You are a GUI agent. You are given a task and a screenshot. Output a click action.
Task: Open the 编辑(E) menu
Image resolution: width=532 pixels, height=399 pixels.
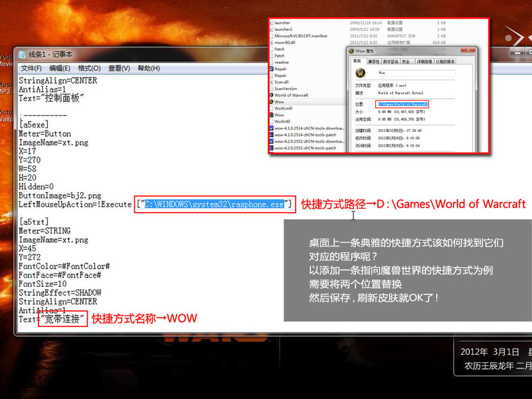pos(60,68)
